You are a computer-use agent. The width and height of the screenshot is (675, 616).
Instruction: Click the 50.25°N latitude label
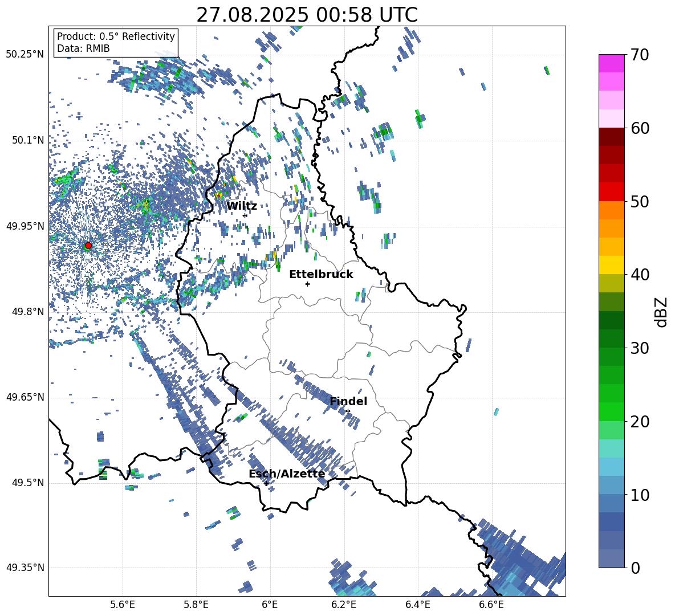coord(25,55)
